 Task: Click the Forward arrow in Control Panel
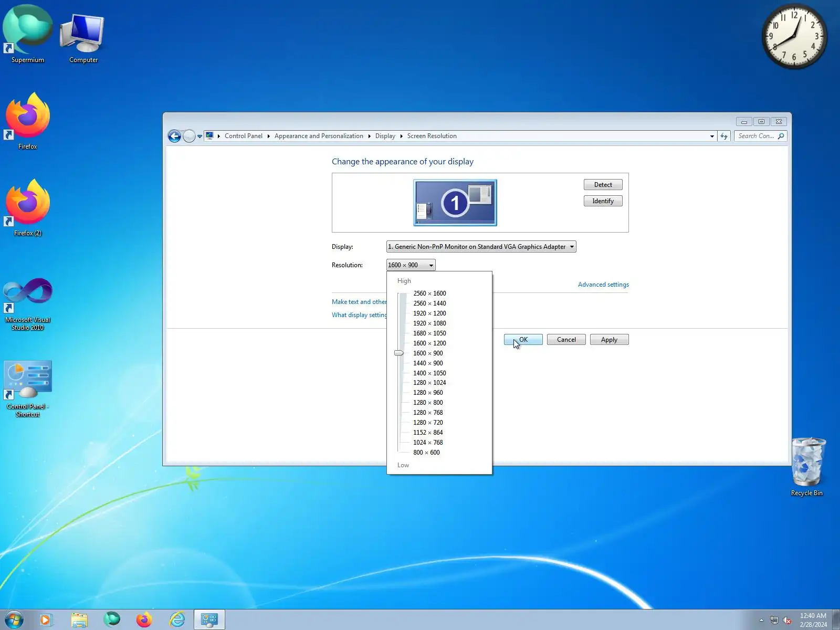click(x=189, y=136)
